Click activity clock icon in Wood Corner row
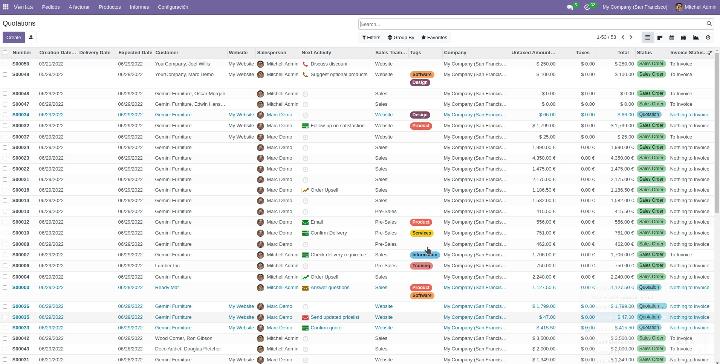 click(x=305, y=338)
